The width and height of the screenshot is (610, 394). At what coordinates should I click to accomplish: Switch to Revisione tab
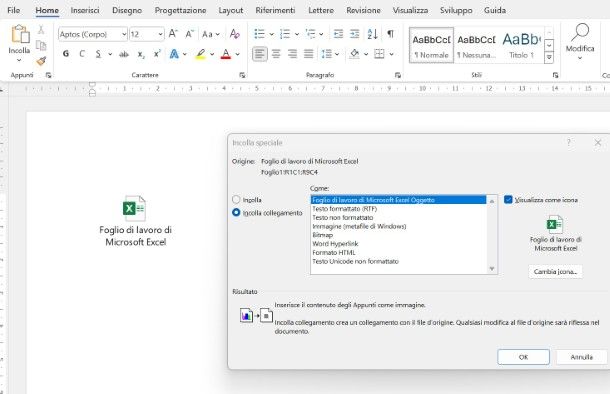click(363, 10)
